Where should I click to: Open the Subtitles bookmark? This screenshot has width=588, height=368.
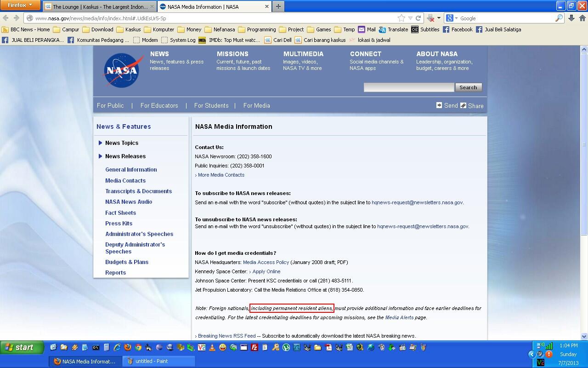pyautogui.click(x=425, y=29)
